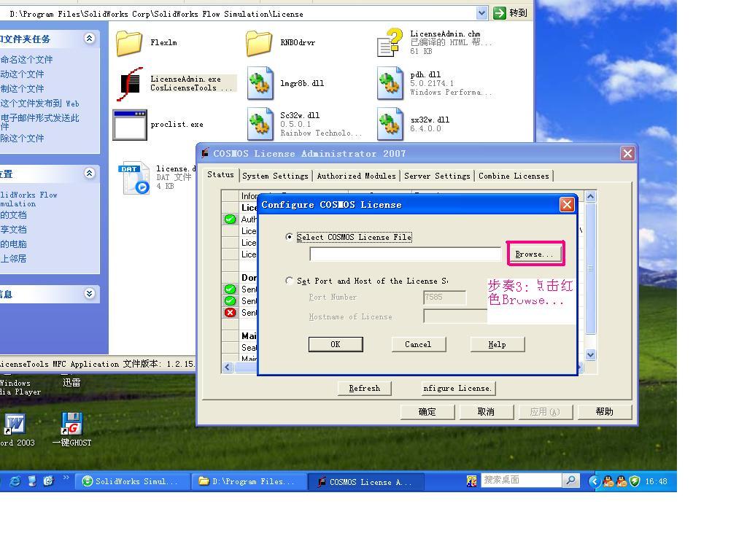Screen dimensions: 747x560
Task: Select the license.dat file icon
Action: [134, 177]
